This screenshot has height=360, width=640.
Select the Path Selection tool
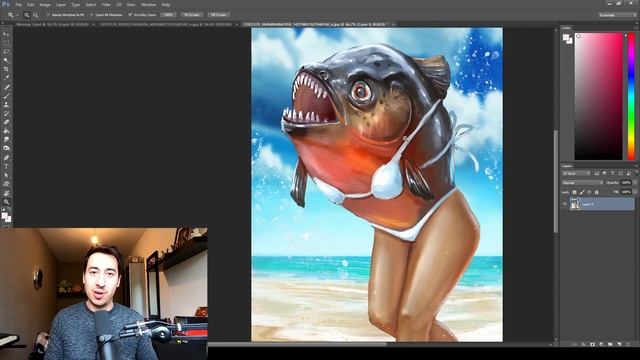pyautogui.click(x=6, y=175)
